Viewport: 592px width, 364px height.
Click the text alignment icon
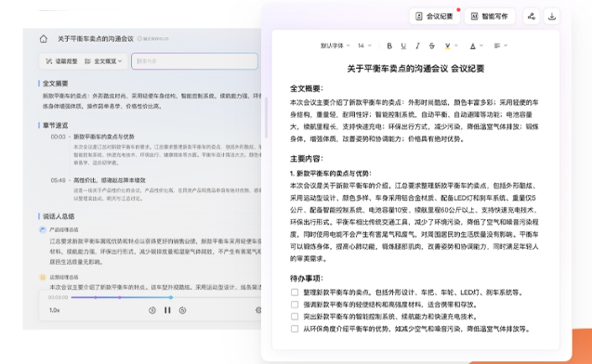click(x=497, y=45)
